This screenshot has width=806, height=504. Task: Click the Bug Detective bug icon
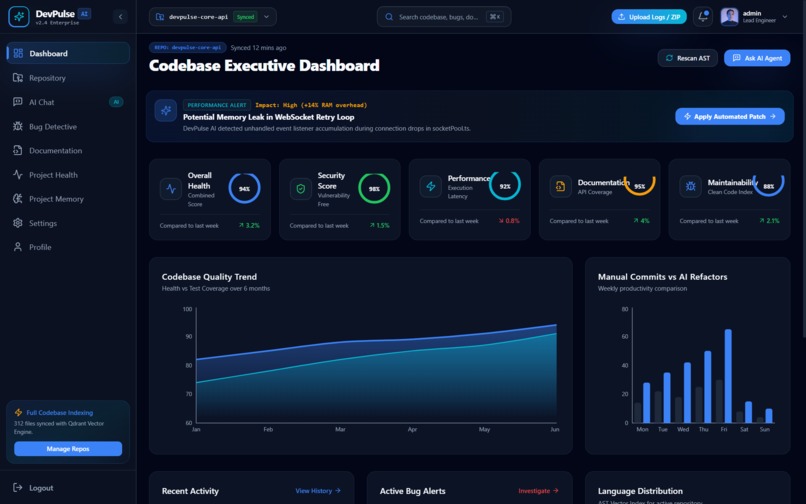pos(18,126)
